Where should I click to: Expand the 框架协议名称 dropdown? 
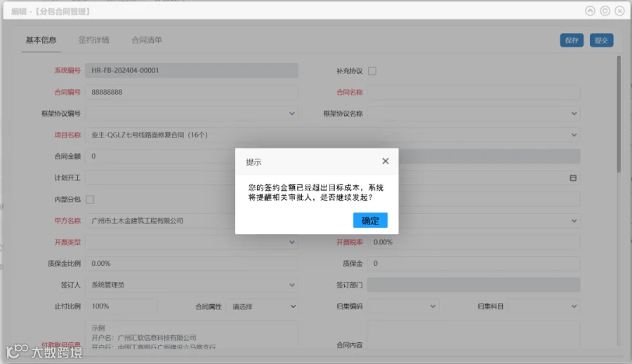[x=574, y=114]
